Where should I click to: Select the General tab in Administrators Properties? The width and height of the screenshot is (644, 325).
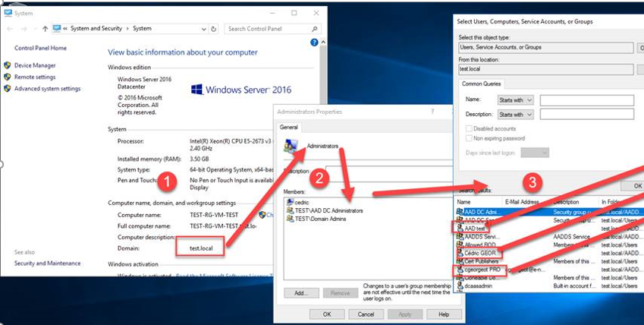pos(289,127)
